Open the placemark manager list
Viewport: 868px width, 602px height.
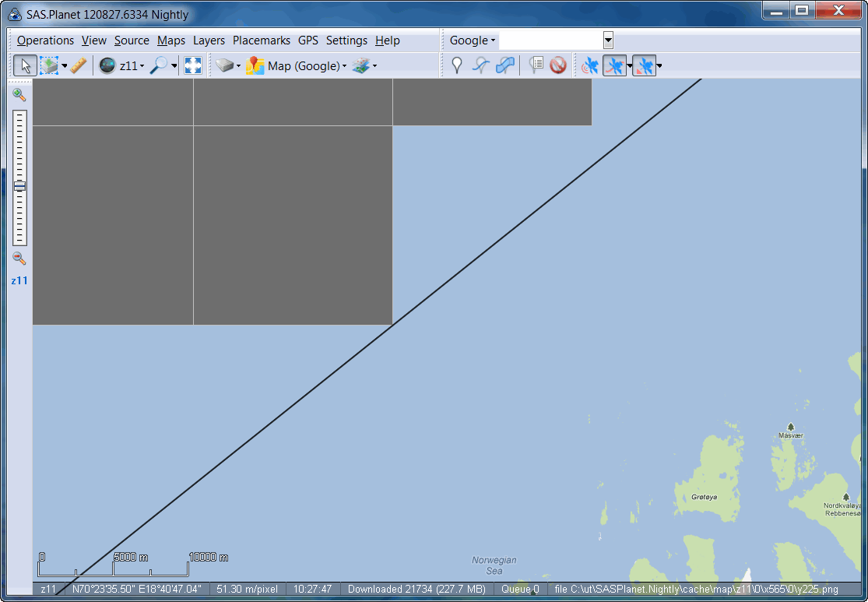536,66
